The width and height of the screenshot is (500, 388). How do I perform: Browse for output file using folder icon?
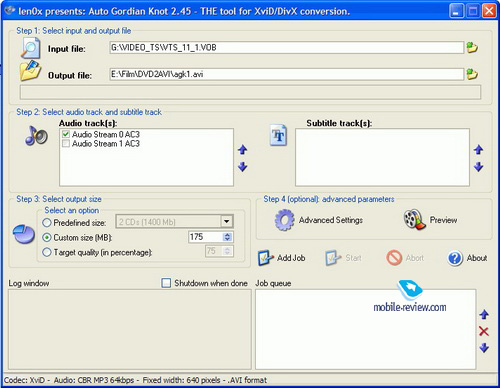coord(472,74)
